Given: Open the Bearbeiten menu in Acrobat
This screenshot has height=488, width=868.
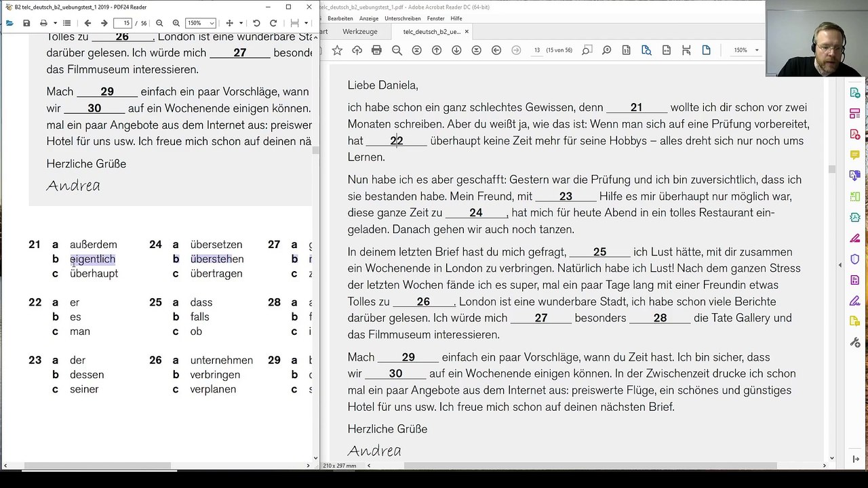Looking at the screenshot, I should click(341, 18).
